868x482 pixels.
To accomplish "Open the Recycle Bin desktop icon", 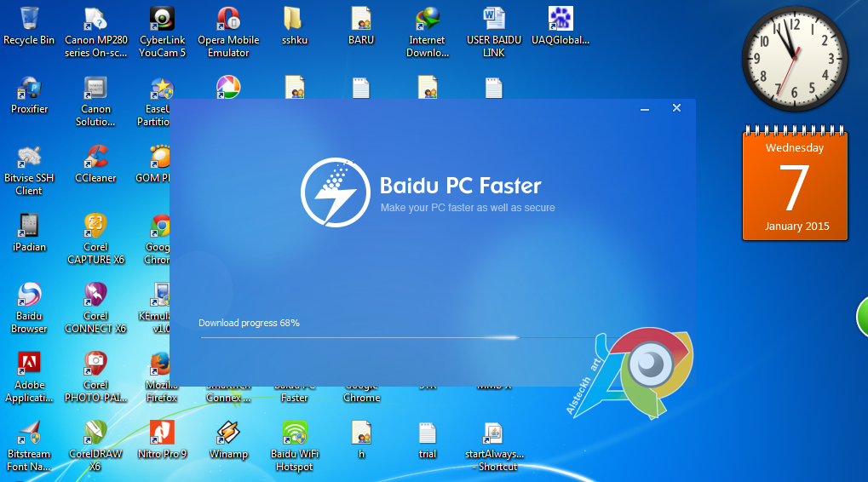I will coord(29,26).
